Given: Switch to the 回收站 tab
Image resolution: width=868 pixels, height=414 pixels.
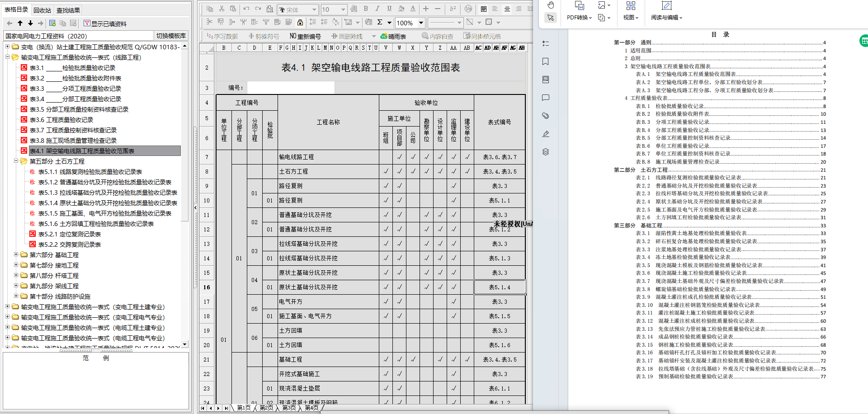Looking at the screenshot, I should [42, 9].
